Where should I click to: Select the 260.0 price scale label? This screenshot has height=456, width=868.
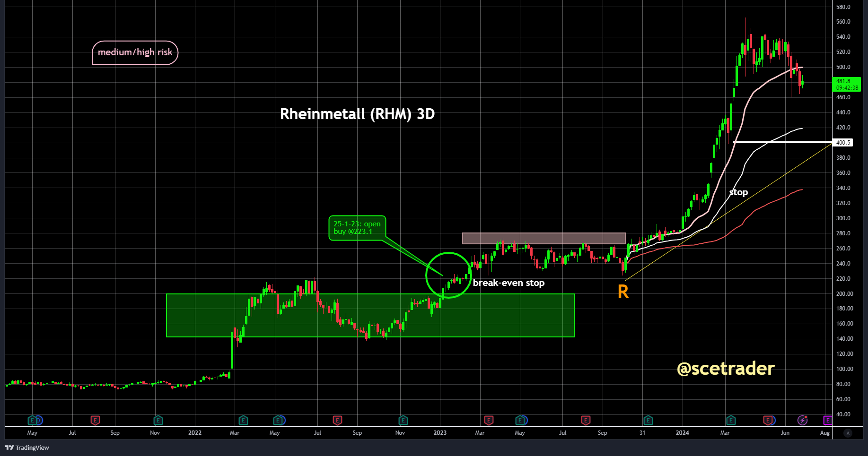coord(843,249)
